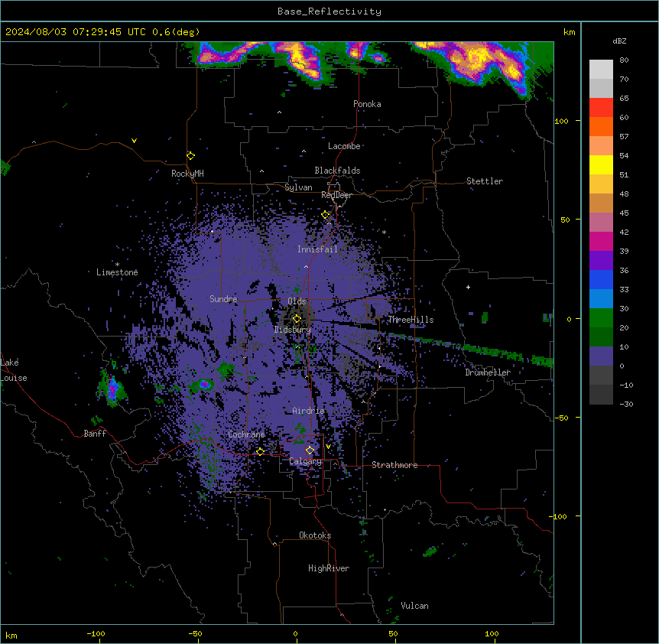This screenshot has height=644, width=659.
Task: Click the Stettler city label
Action: [485, 181]
